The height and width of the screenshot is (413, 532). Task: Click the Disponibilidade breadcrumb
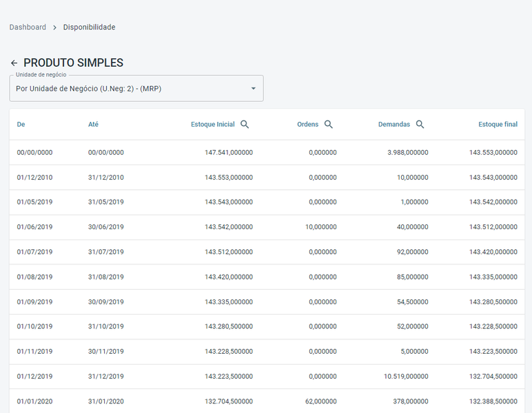[89, 27]
